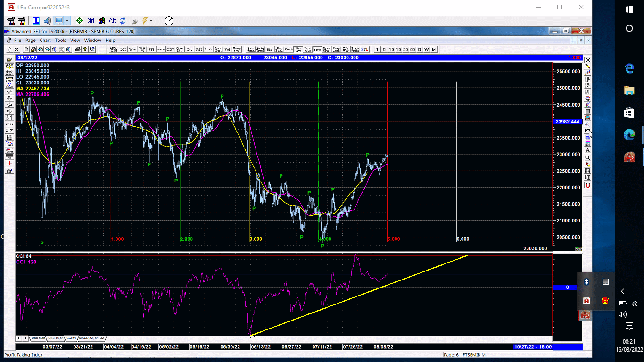Viewport: 644px width, 362px height.
Task: Select the Lines drawing tool
Action: click(9, 143)
